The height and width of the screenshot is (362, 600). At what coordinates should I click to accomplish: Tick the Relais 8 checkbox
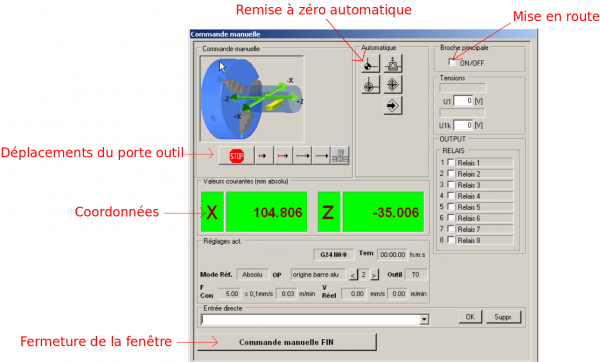click(x=451, y=240)
